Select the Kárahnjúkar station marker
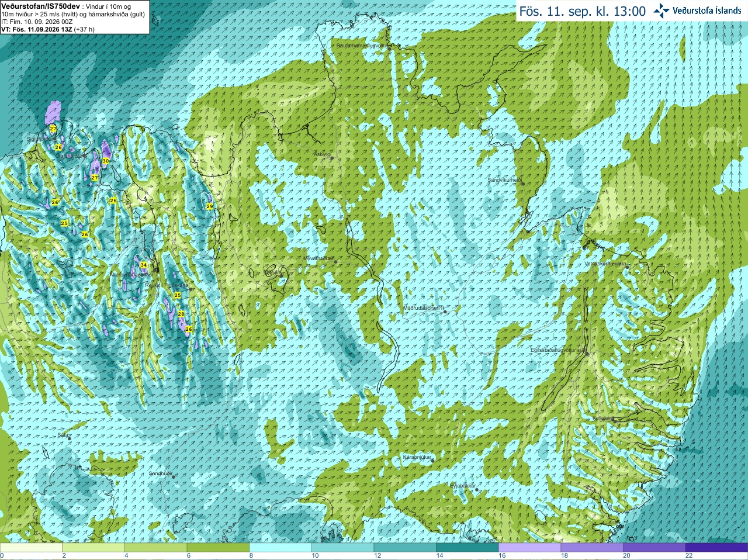Image resolution: width=748 pixels, height=560 pixels. (x=432, y=461)
